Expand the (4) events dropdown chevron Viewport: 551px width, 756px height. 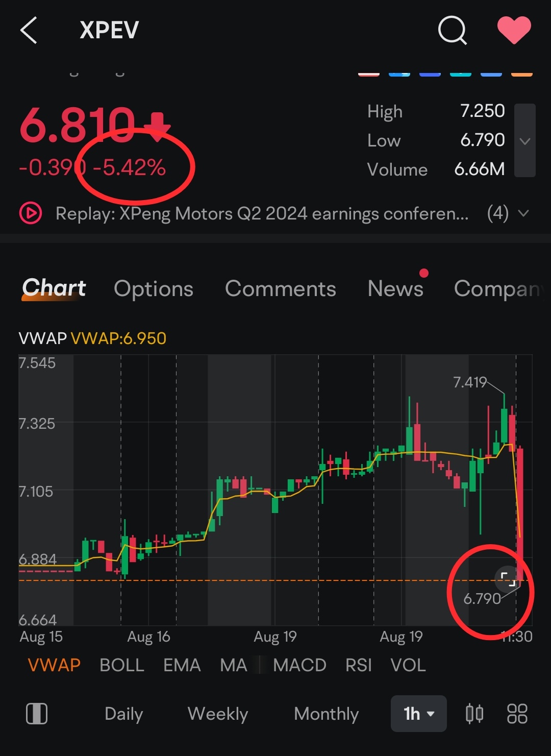point(523,213)
